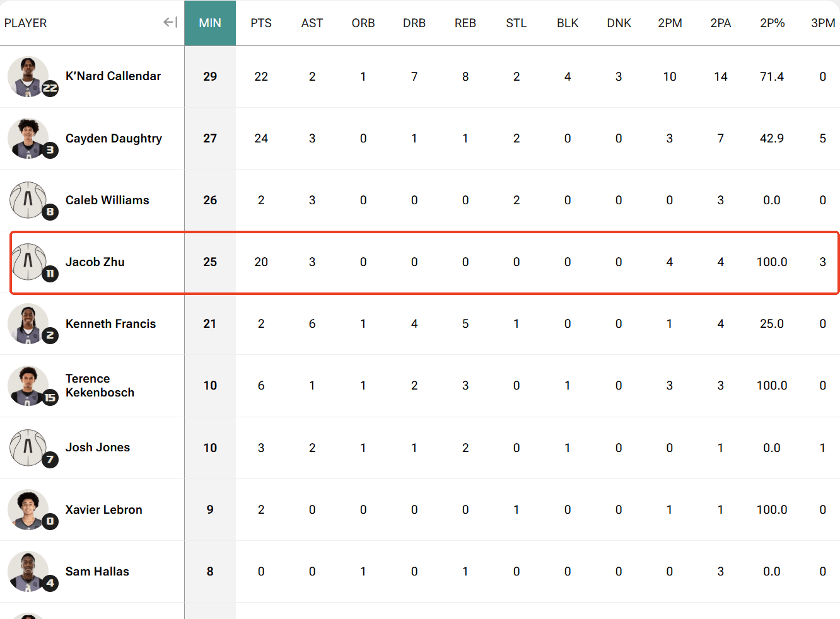Click jersey number 8 badge
The height and width of the screenshot is (619, 840).
[50, 212]
